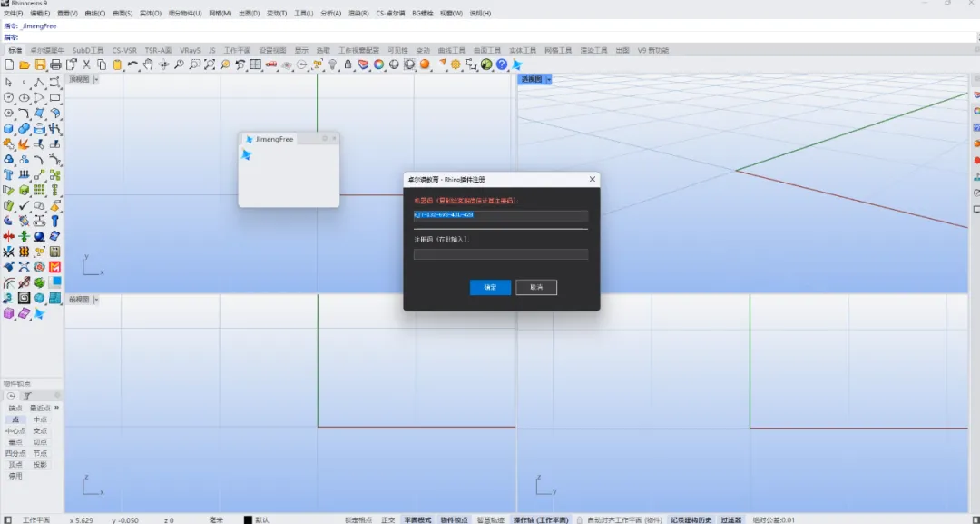Click the red M icon in left sidebar
980x524 pixels.
(x=55, y=267)
